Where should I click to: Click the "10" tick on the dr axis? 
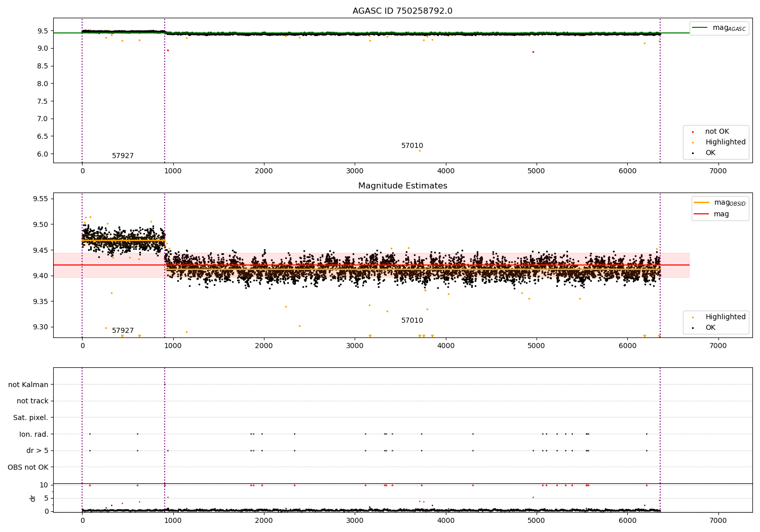click(x=44, y=485)
